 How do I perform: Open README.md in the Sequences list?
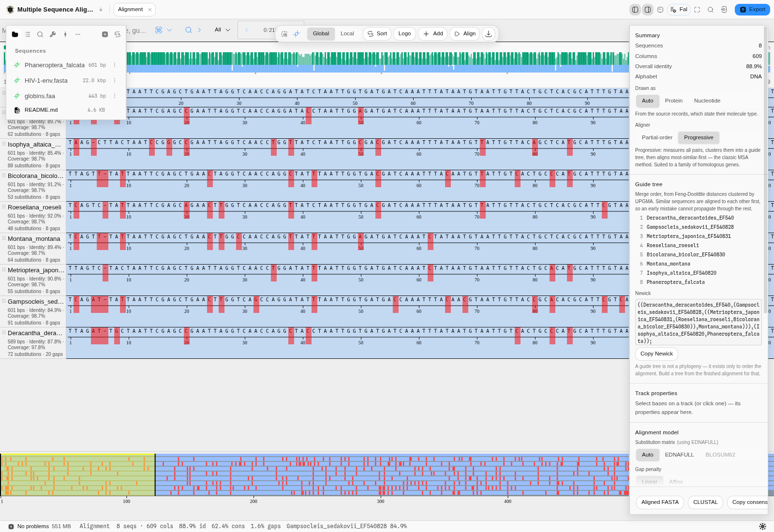65,110
